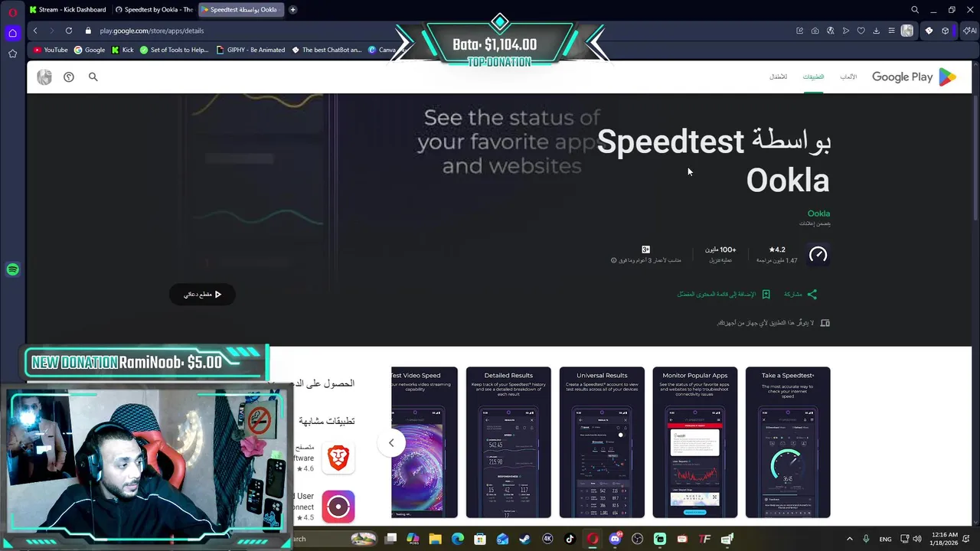Open Easy Setup sliders icon
Image resolution: width=980 pixels, height=551 pixels.
[x=891, y=31]
